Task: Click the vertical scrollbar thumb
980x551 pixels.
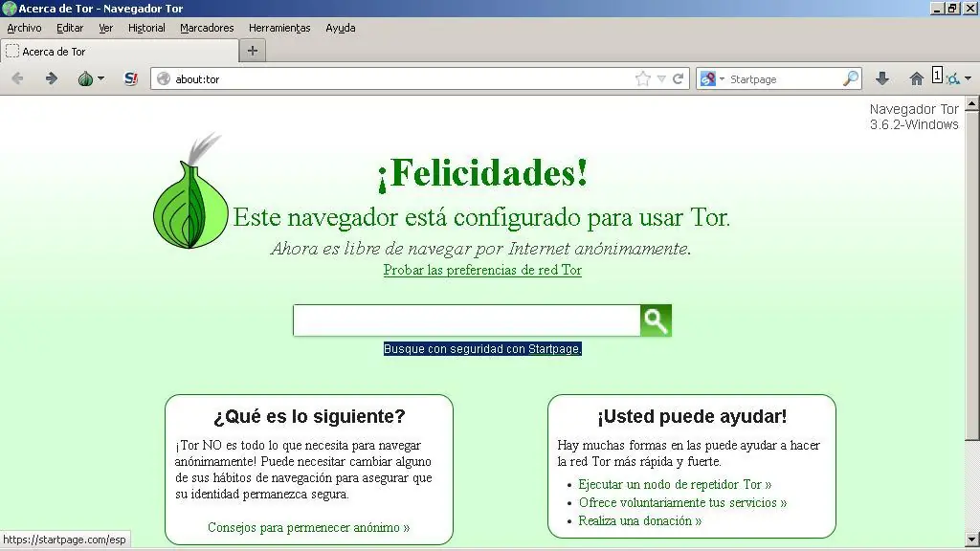Action: (x=972, y=275)
